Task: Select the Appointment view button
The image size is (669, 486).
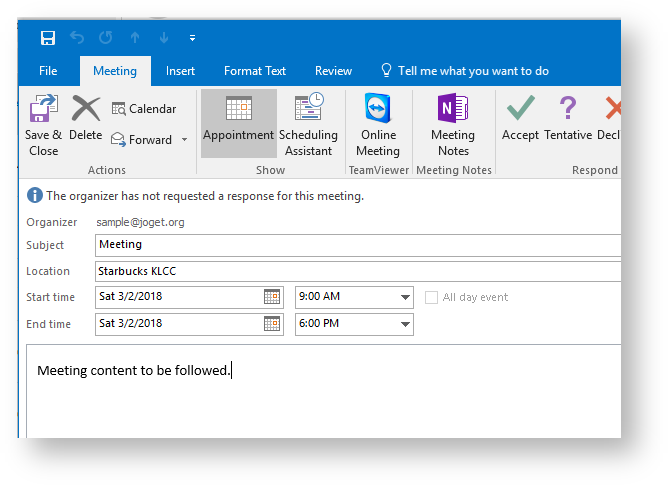Action: click(x=238, y=122)
